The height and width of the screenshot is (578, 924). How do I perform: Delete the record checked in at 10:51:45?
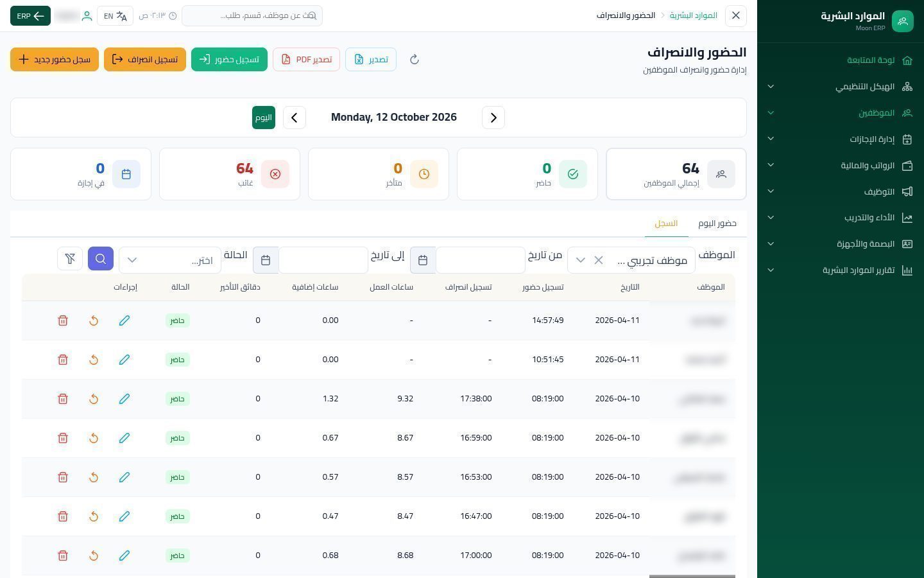pyautogui.click(x=63, y=360)
